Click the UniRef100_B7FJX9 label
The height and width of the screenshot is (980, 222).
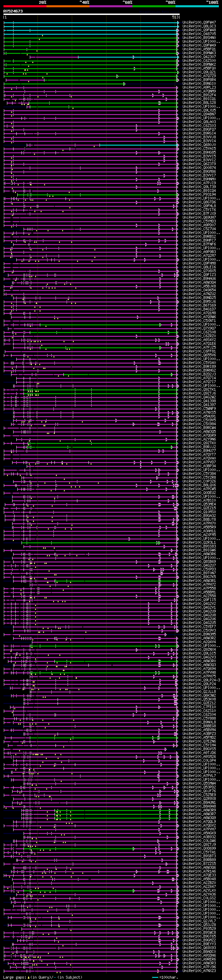(x=199, y=213)
